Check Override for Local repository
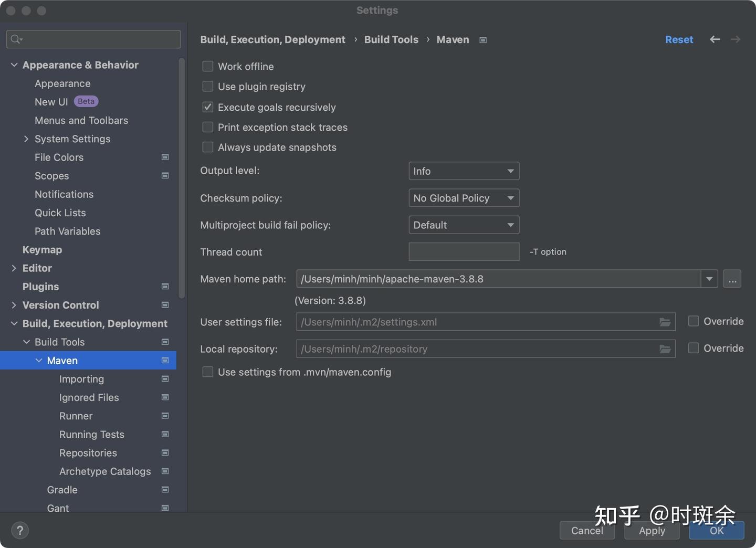756x548 pixels. tap(694, 348)
